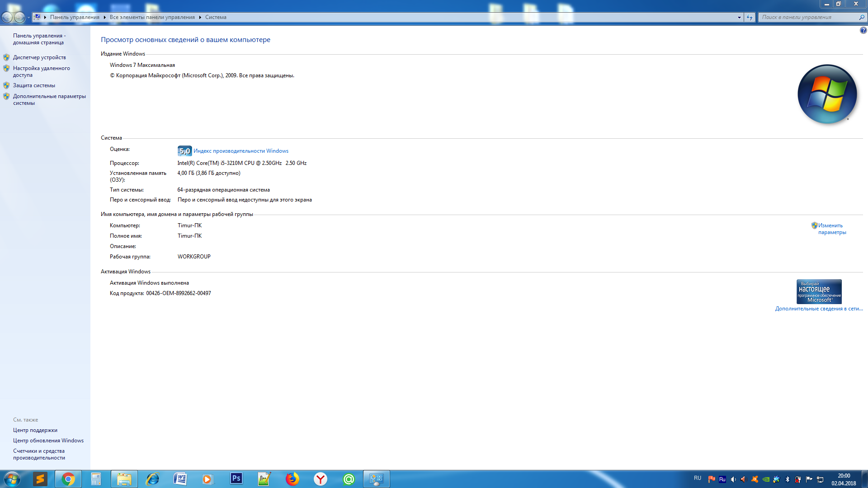The height and width of the screenshot is (488, 868).
Task: Go to All Control Panel Items breadcrumb
Action: click(152, 17)
